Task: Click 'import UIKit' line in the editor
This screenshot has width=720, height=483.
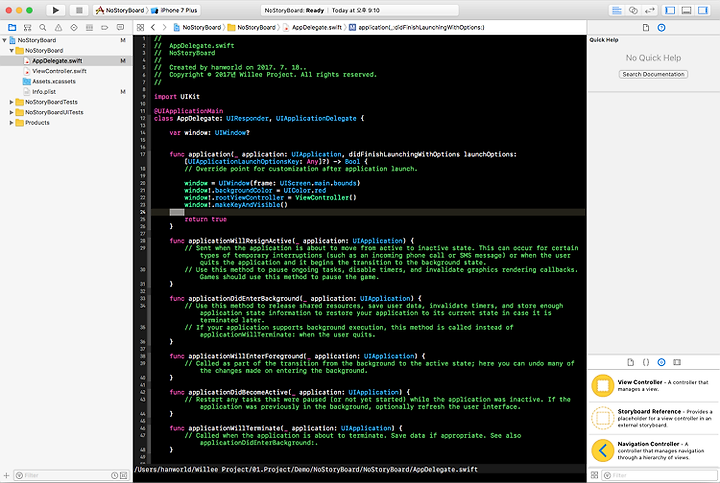Action: [x=177, y=97]
